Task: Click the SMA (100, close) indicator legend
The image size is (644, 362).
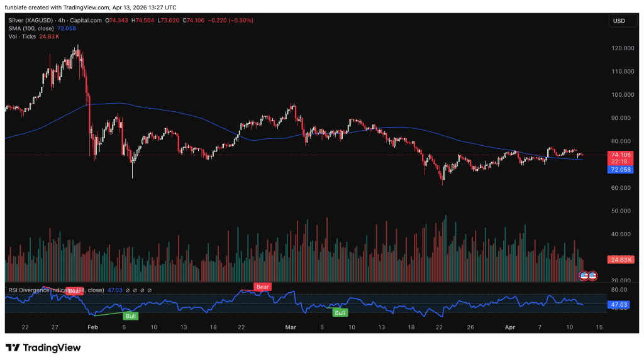Action: coord(31,28)
